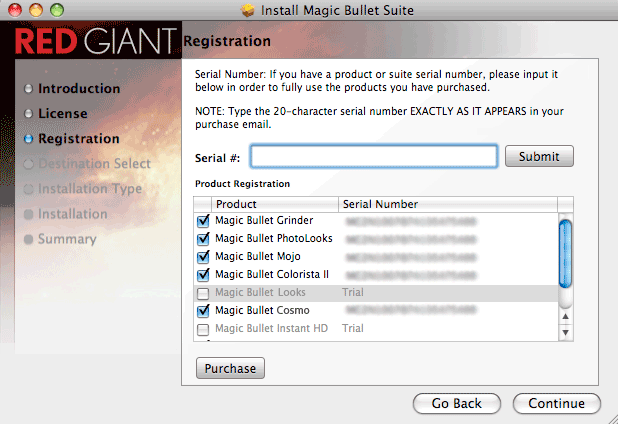Viewport: 618px width, 424px height.
Task: Uncheck Magic Bullet PhotoLooks checkbox
Action: point(203,239)
